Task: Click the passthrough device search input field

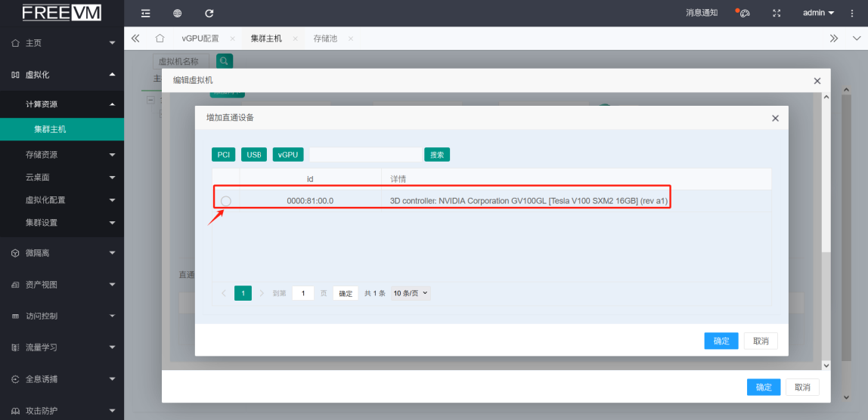Action: click(365, 155)
